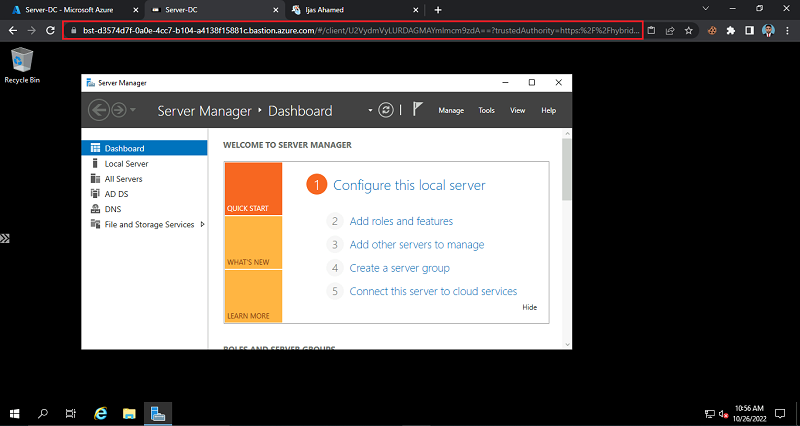Image resolution: width=800 pixels, height=426 pixels.
Task: Click the Quick Start tile
Action: tap(253, 189)
